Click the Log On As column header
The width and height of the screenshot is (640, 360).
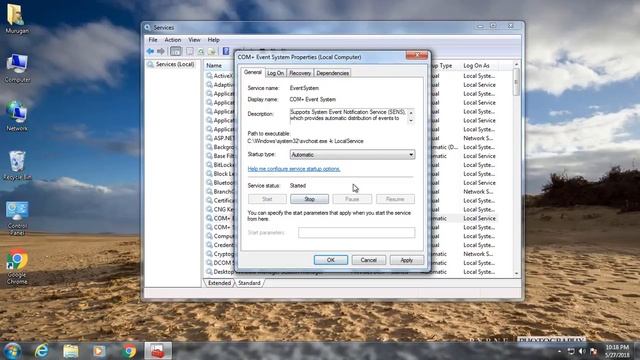pos(476,66)
